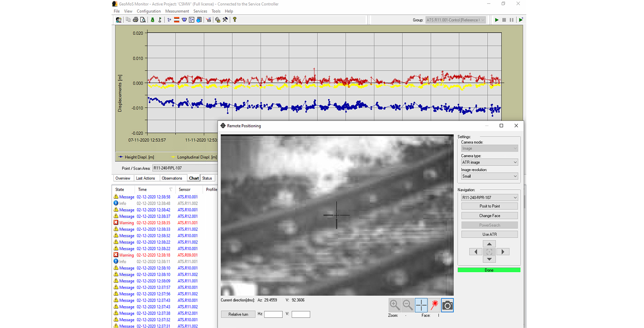Open the Group dropdown

tap(456, 20)
